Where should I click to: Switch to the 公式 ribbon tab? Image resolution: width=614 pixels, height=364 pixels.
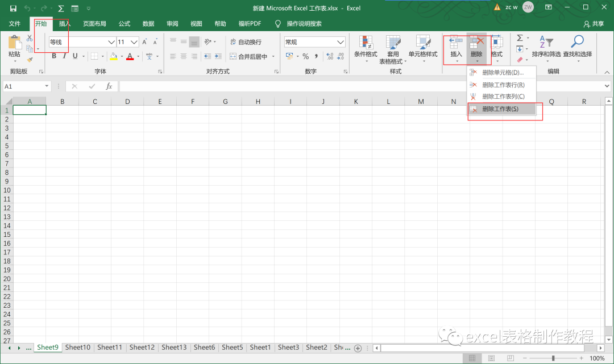pos(125,24)
